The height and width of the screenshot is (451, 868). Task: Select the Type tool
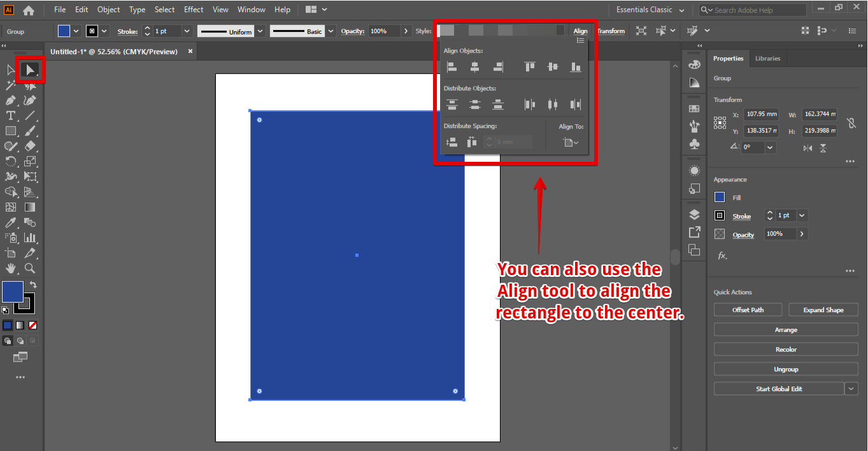tap(11, 115)
